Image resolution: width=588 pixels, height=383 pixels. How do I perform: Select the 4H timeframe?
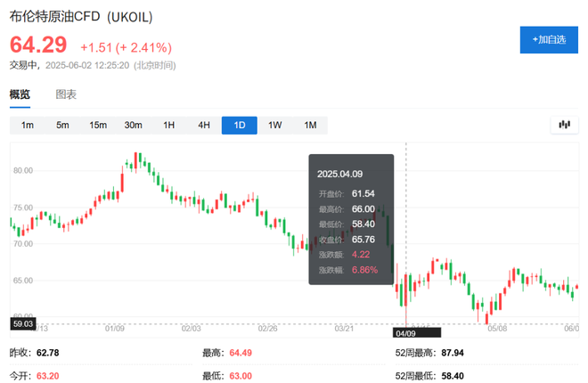pyautogui.click(x=204, y=126)
